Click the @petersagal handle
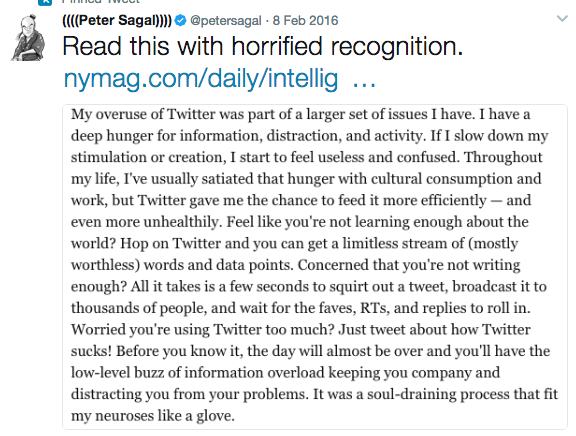Screen dimensions: 576x436 click(226, 21)
